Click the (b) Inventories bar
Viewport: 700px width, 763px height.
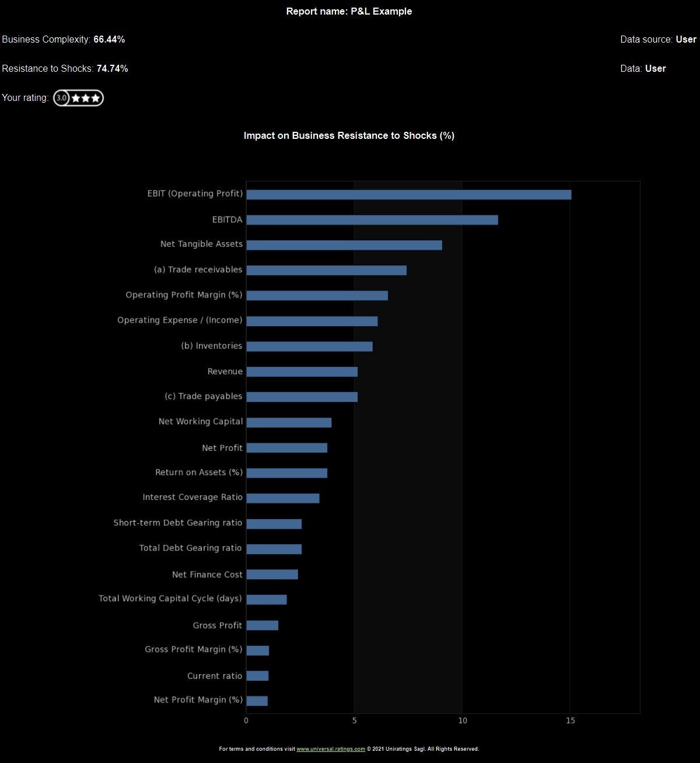coord(309,346)
